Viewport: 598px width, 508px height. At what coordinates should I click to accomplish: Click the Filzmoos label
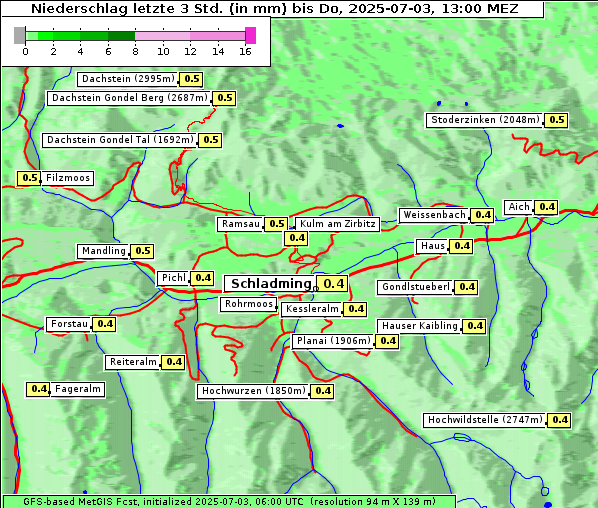68,178
